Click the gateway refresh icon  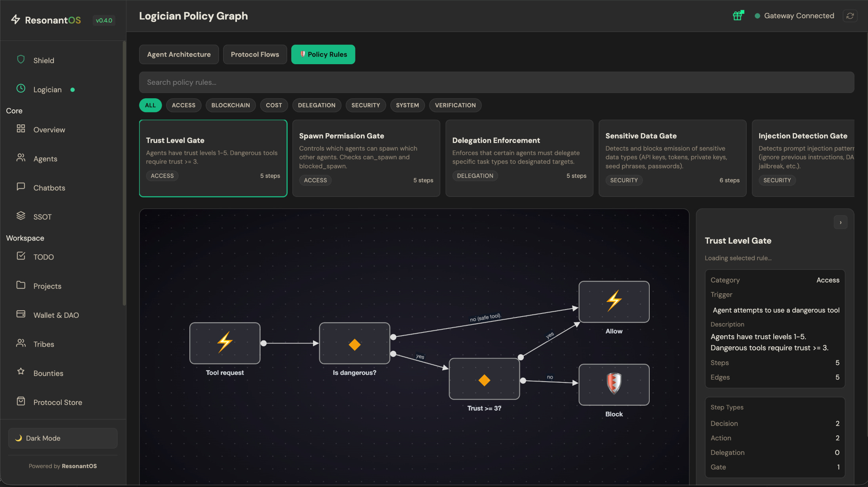[850, 16]
